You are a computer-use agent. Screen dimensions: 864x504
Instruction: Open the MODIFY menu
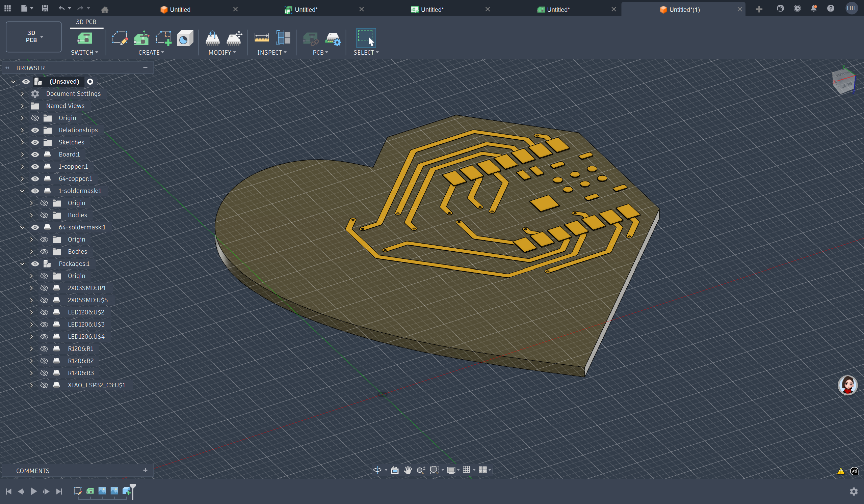[222, 52]
